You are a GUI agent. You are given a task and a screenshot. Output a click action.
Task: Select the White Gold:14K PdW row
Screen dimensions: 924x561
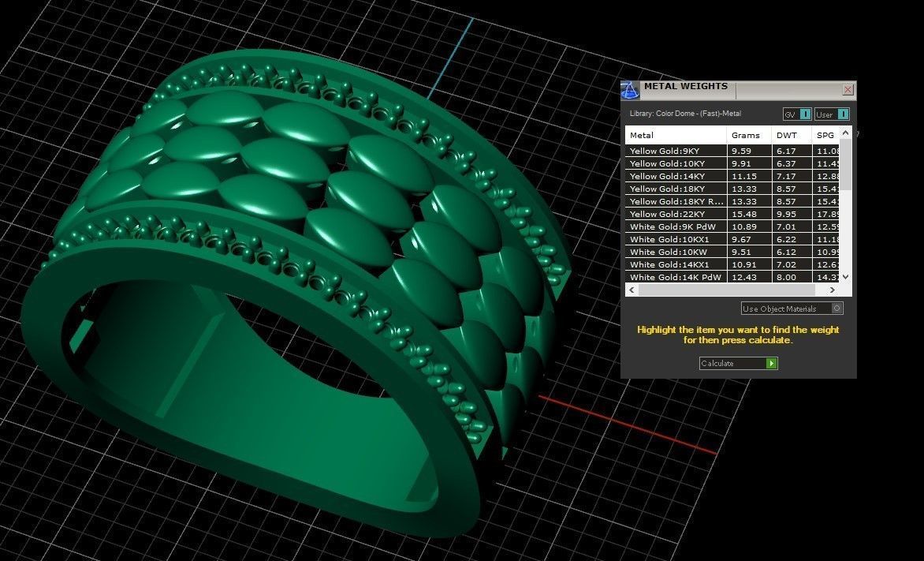click(x=732, y=277)
